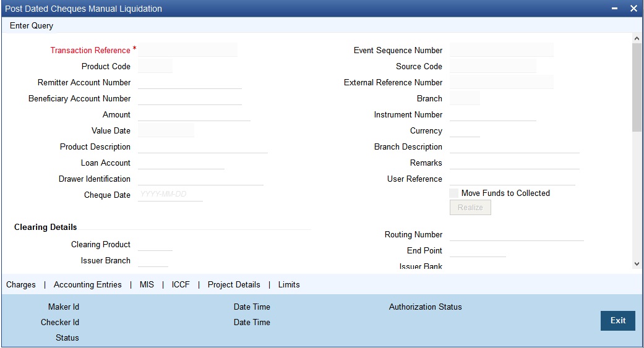Click the Issuer Branch field

point(153,260)
